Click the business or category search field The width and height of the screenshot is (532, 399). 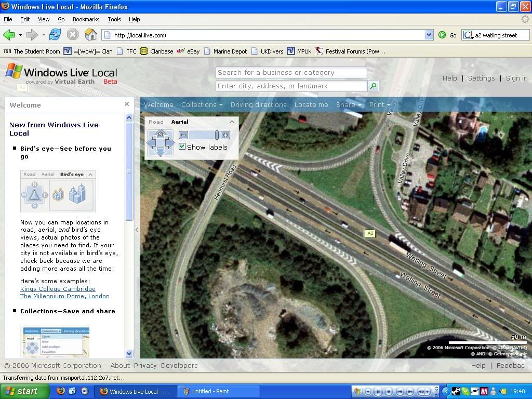click(291, 72)
